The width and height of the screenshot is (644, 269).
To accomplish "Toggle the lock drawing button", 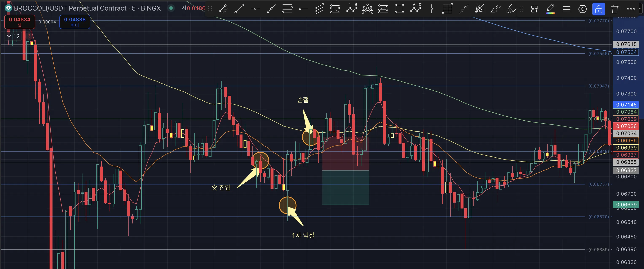I will (x=598, y=9).
